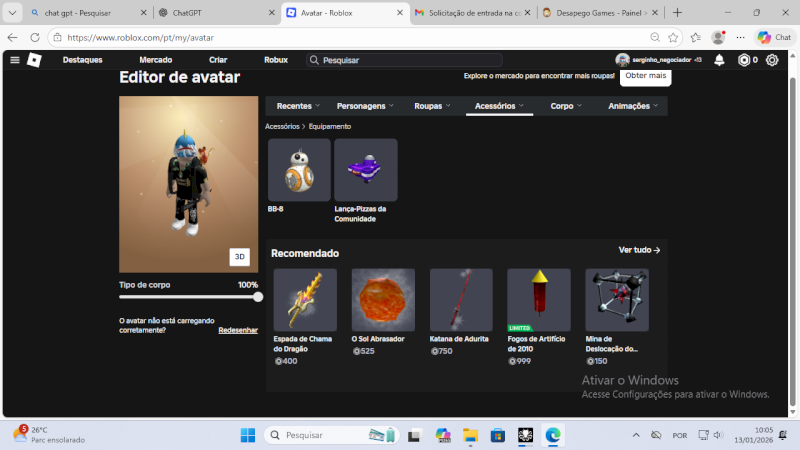Click the Obter mais button

[645, 76]
